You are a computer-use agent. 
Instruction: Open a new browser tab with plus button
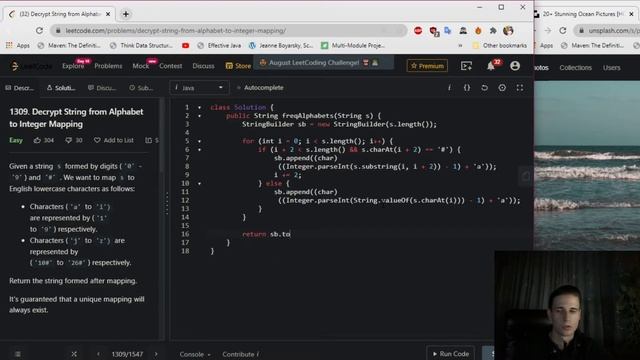pyautogui.click(x=126, y=14)
